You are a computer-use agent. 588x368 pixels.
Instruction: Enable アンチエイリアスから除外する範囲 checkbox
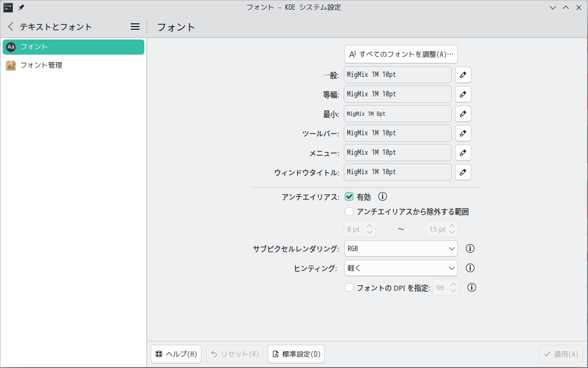(x=349, y=212)
